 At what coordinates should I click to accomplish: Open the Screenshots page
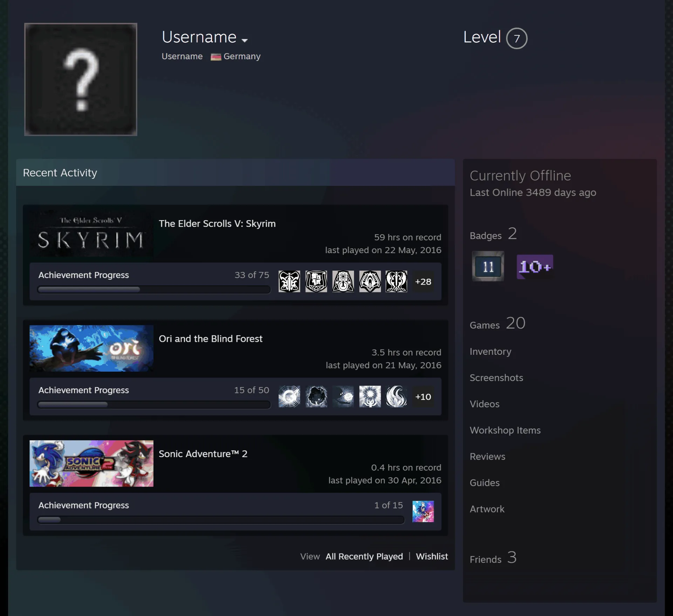coord(496,378)
